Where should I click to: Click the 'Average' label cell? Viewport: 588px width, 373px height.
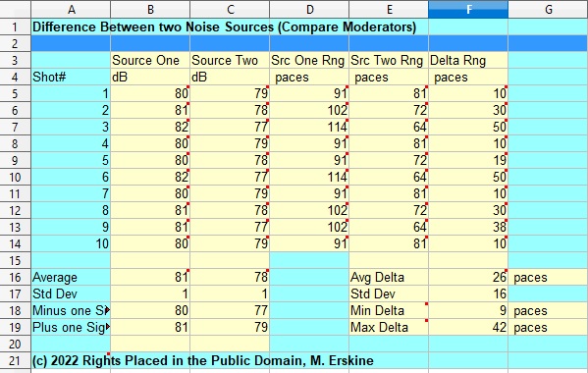tap(71, 277)
